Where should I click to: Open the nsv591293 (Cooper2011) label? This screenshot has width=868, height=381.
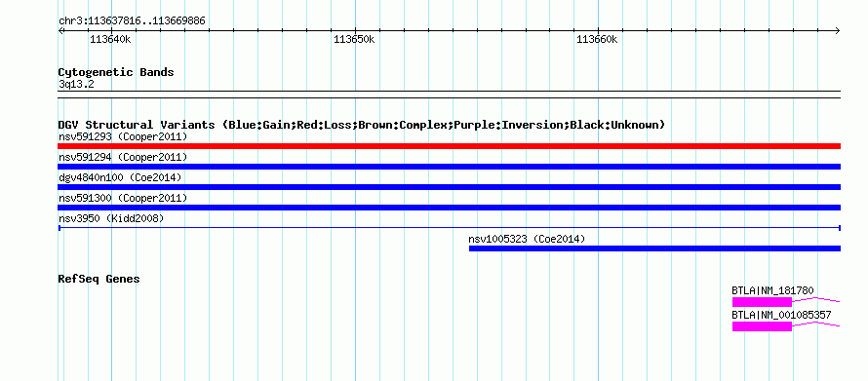[123, 136]
